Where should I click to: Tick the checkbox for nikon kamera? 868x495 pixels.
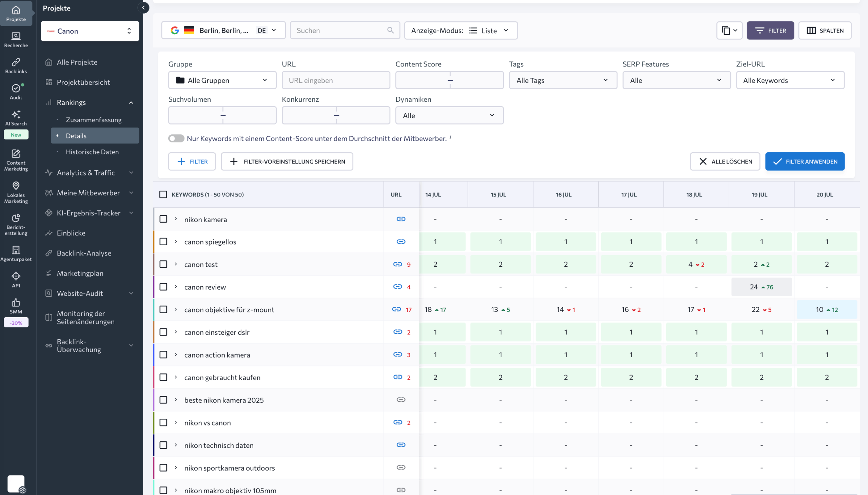(163, 219)
